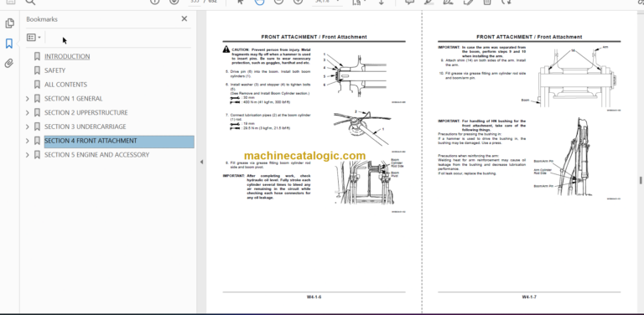Click the CAUTION warning triangle on left page
The height and width of the screenshot is (315, 644).
[226, 49]
